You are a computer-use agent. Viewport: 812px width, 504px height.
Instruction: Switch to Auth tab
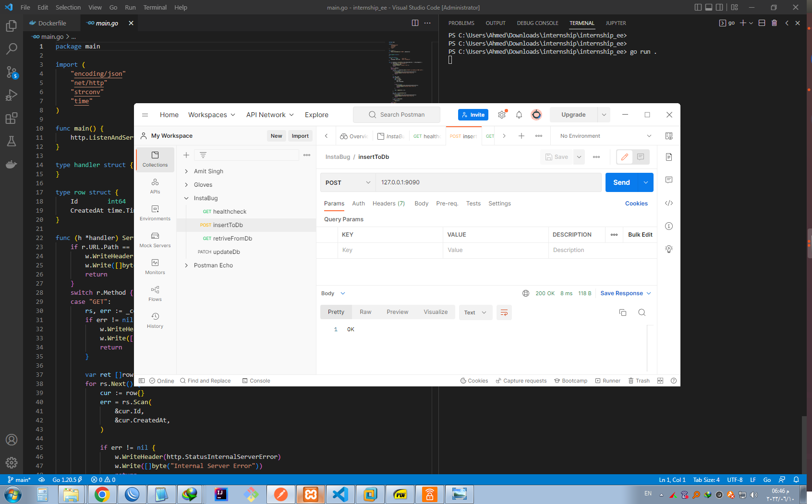(358, 204)
